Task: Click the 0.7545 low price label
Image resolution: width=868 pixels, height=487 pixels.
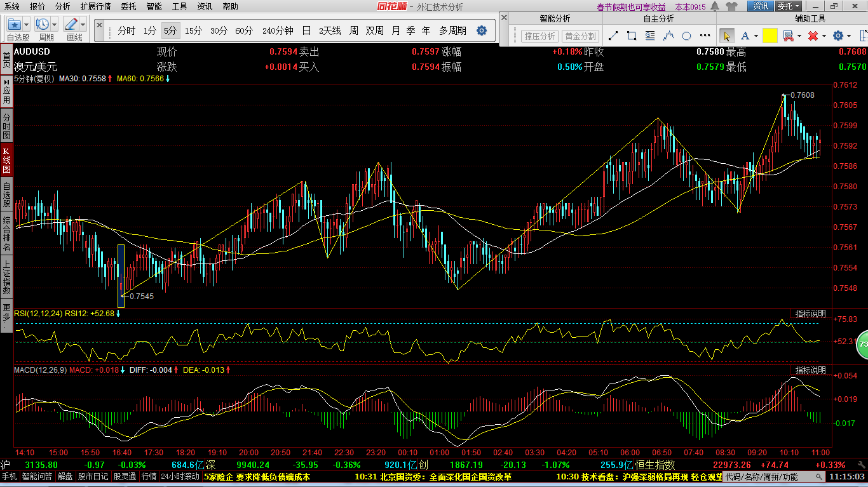Action: 142,296
